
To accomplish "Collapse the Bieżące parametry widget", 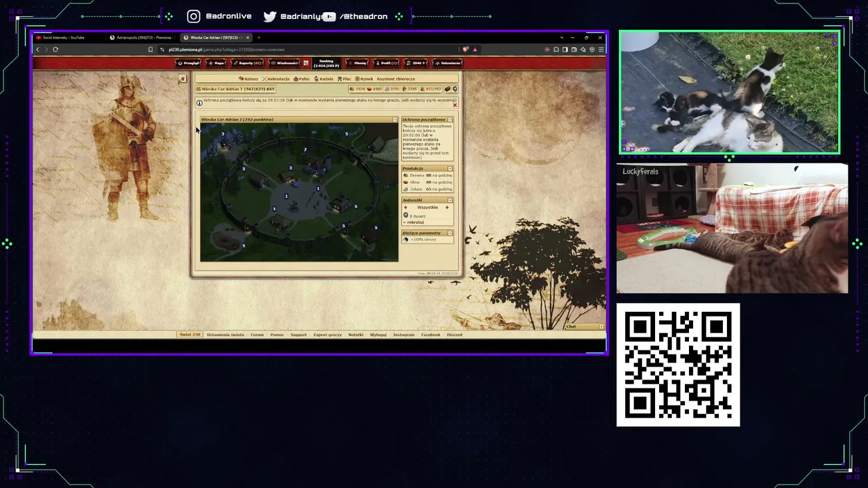I will pos(450,233).
